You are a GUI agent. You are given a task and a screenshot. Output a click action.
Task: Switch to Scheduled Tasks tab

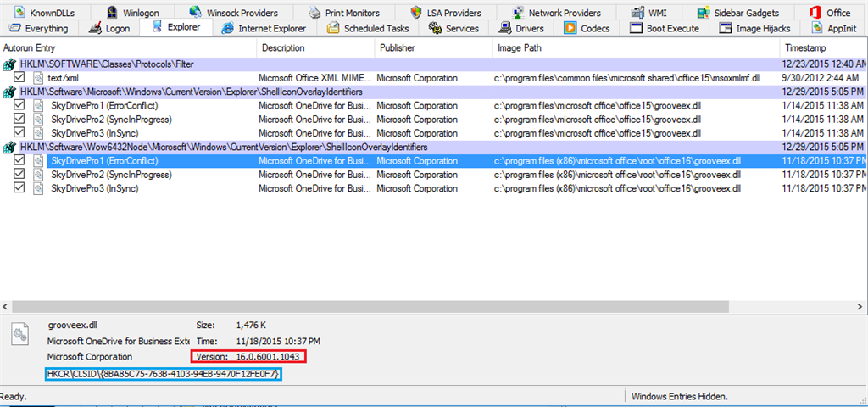pyautogui.click(x=368, y=28)
